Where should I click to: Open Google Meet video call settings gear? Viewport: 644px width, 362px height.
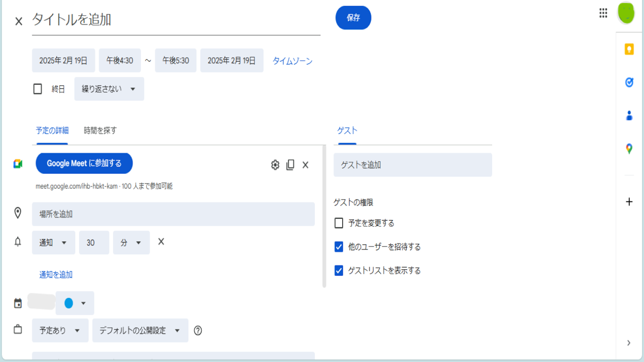pos(275,165)
